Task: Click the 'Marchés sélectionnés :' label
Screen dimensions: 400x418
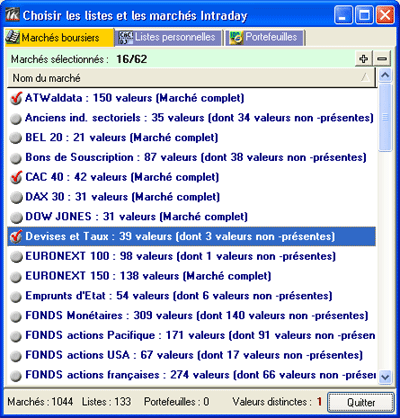Action: tap(60, 59)
